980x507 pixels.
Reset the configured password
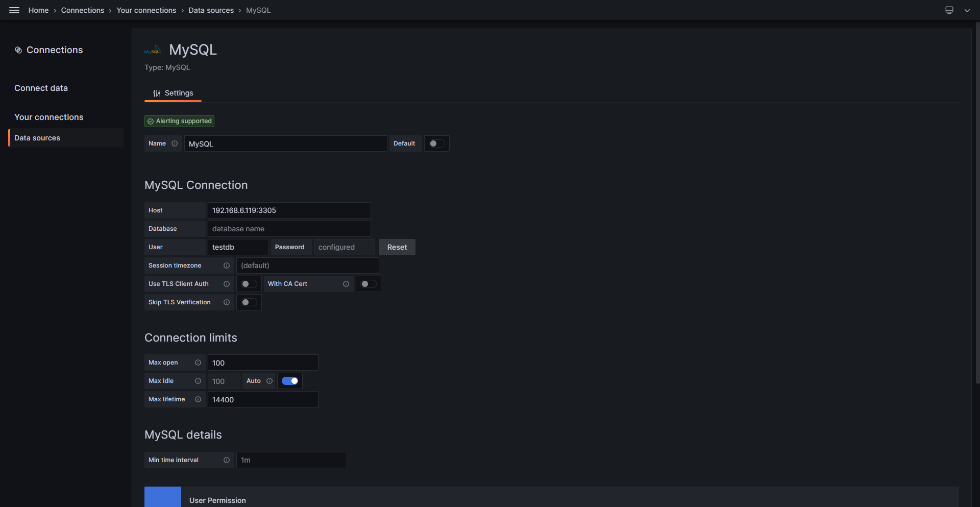(397, 247)
